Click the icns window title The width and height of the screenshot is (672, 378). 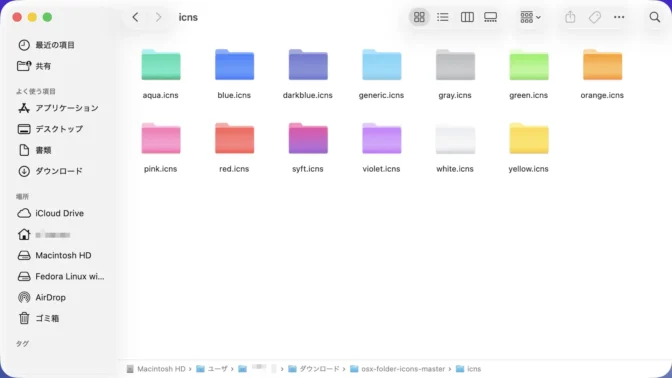coord(188,17)
